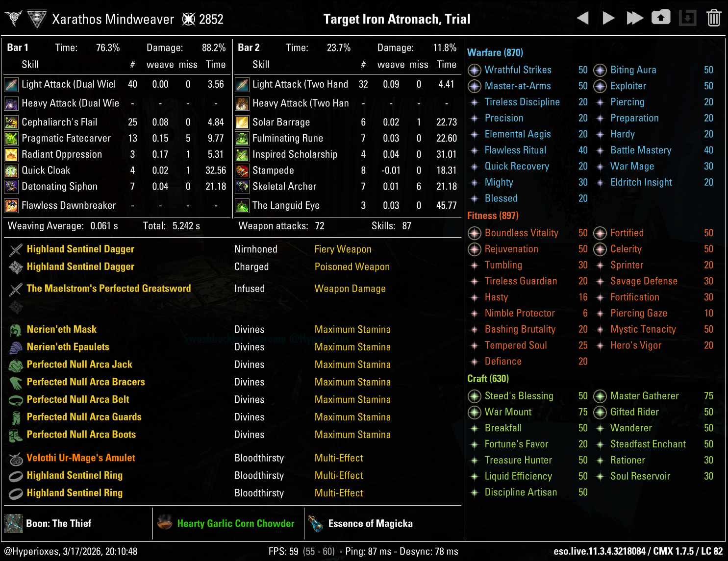Go to the previous fight with the left arrow
The image size is (728, 561).
pos(582,19)
